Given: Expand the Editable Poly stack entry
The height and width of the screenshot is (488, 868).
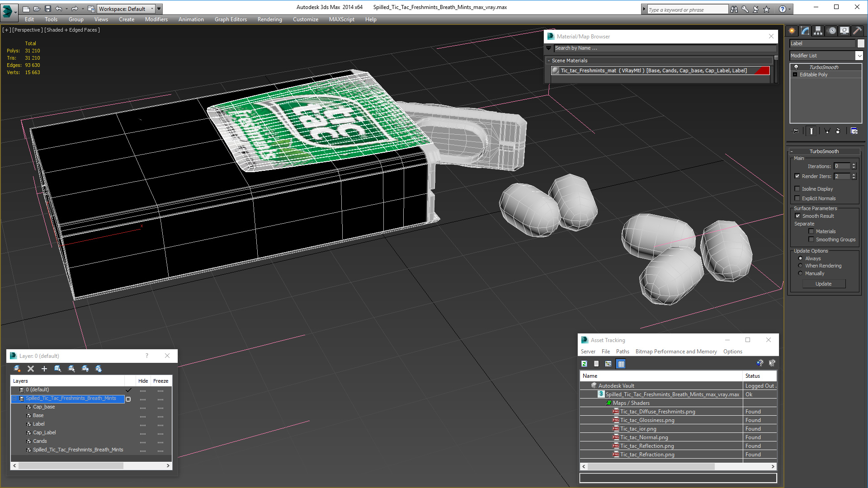Looking at the screenshot, I should click(795, 75).
